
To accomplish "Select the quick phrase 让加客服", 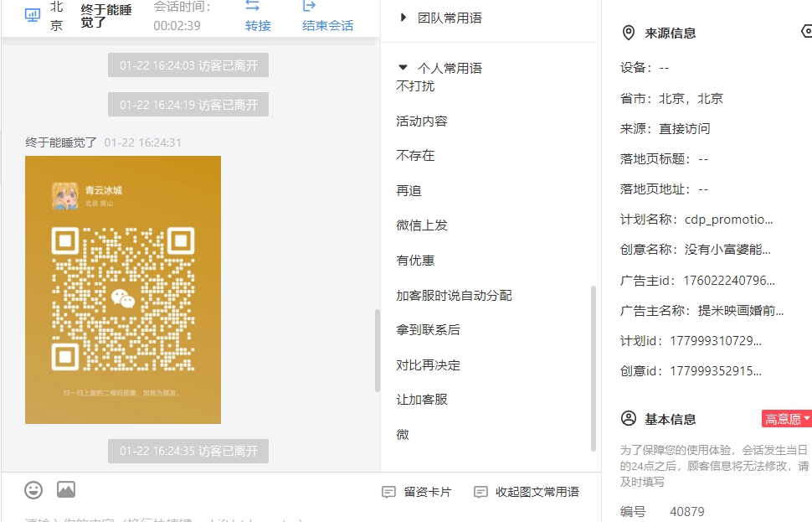I will coord(422,400).
